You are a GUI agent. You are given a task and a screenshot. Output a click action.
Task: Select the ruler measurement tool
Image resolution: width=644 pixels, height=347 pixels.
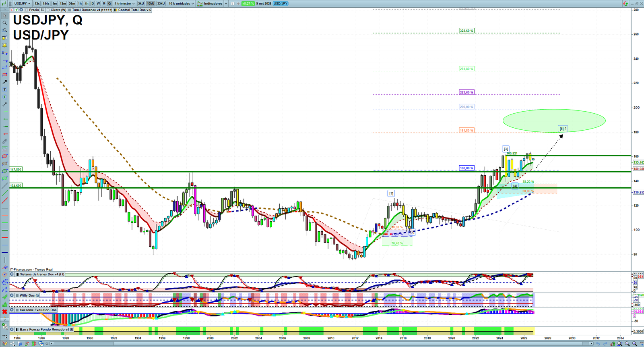4,141
